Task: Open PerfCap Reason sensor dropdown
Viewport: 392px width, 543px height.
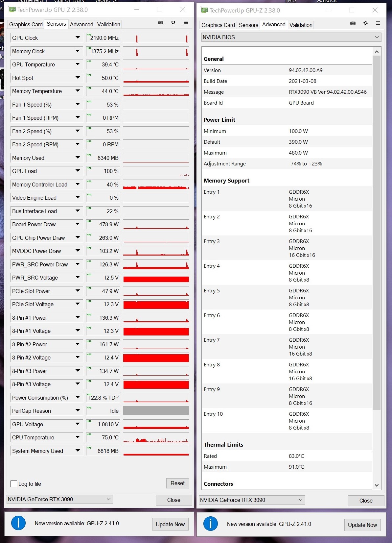Action: (x=78, y=410)
